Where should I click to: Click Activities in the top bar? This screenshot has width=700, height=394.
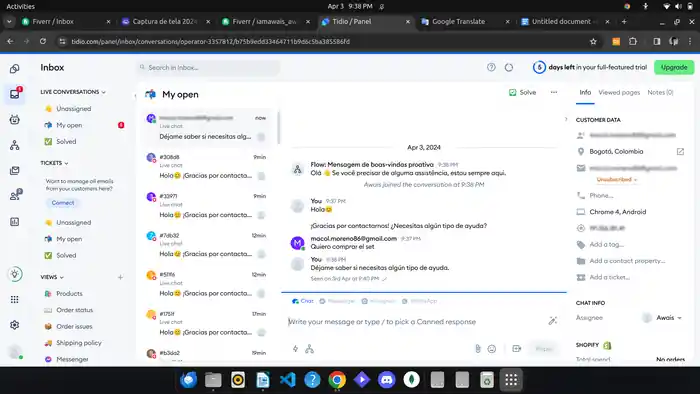(20, 6)
